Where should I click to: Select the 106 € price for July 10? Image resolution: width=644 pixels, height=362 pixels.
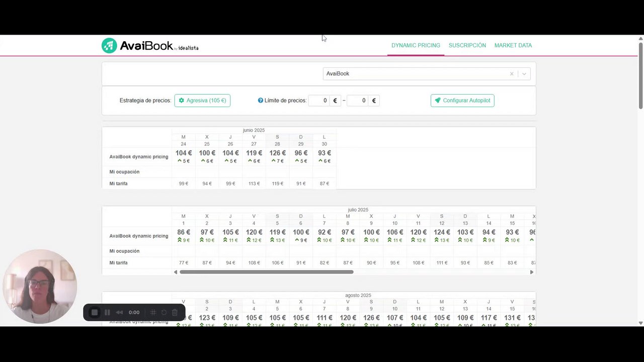pos(395,232)
